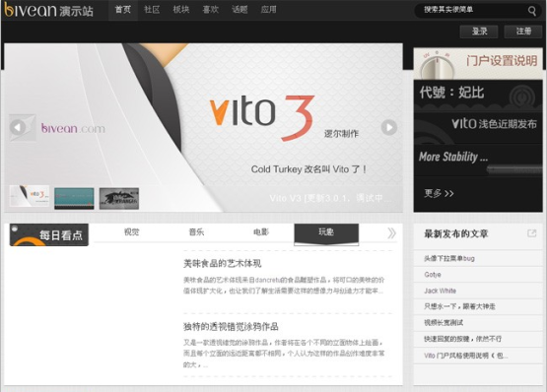Switch to the 音乐 tab
The height and width of the screenshot is (392, 547).
(196, 231)
